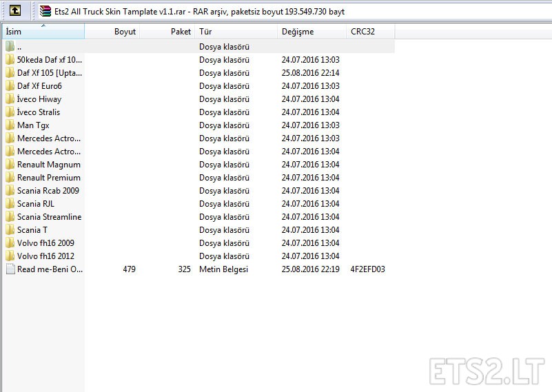Click the '325' packed size value
The height and width of the screenshot is (392, 552).
(x=185, y=269)
